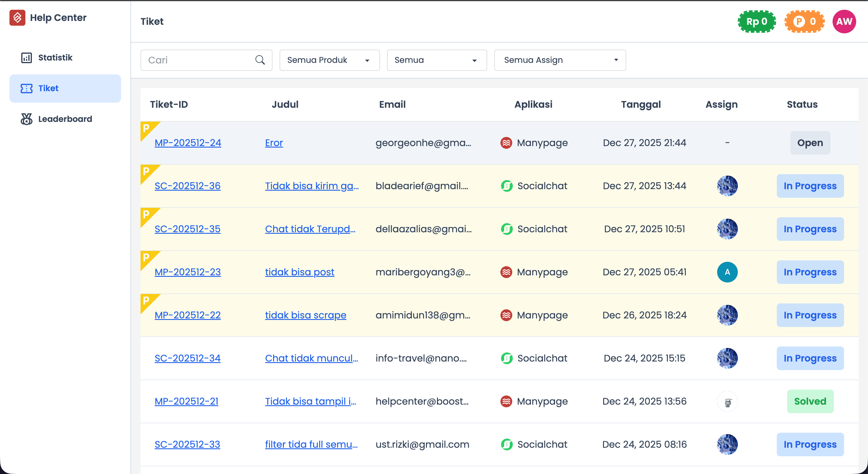Open the AW user avatar

point(844,22)
